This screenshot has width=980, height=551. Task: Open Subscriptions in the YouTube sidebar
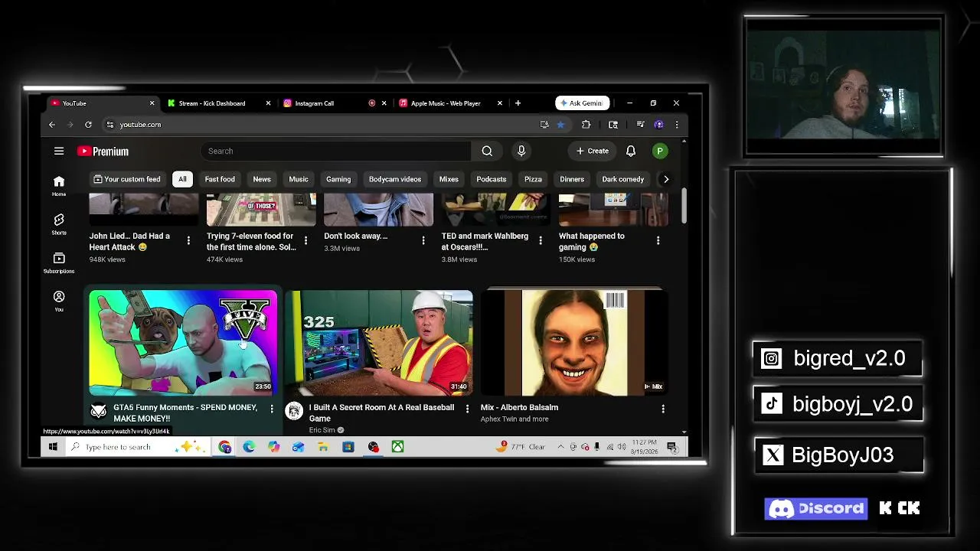[59, 262]
